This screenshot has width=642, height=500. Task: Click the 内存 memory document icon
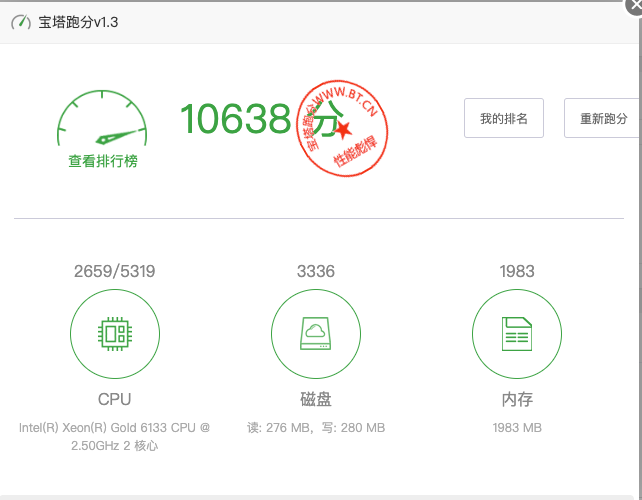(517, 334)
